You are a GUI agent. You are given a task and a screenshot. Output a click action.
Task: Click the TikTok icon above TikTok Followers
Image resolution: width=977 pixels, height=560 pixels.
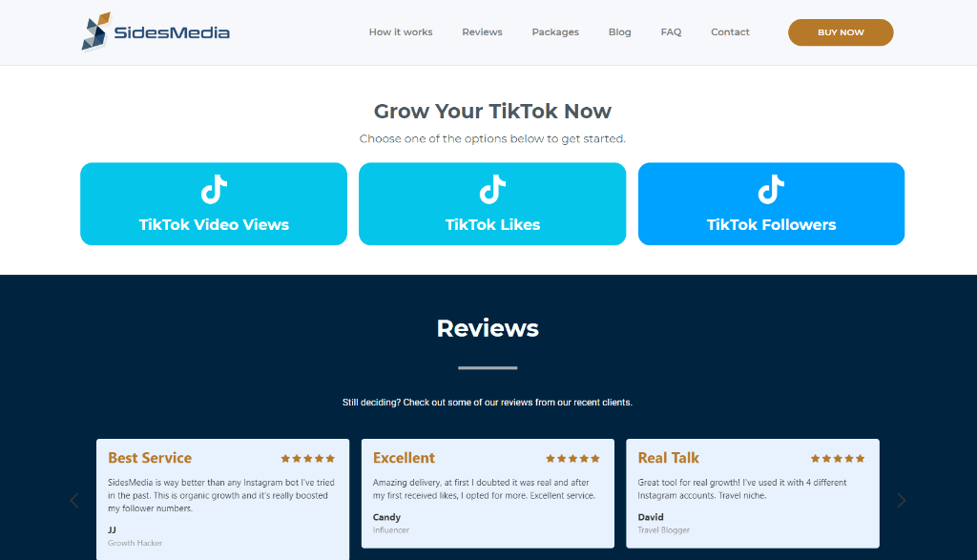771,190
